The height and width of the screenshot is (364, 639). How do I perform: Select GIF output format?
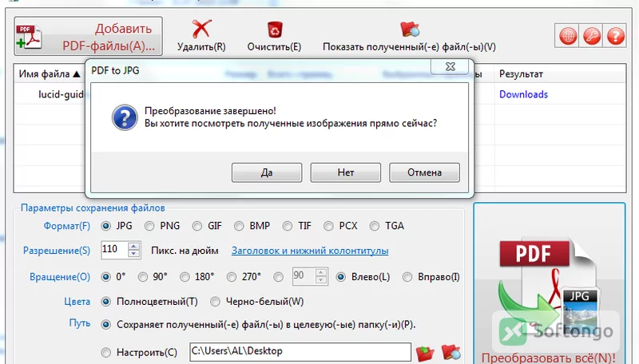[197, 226]
